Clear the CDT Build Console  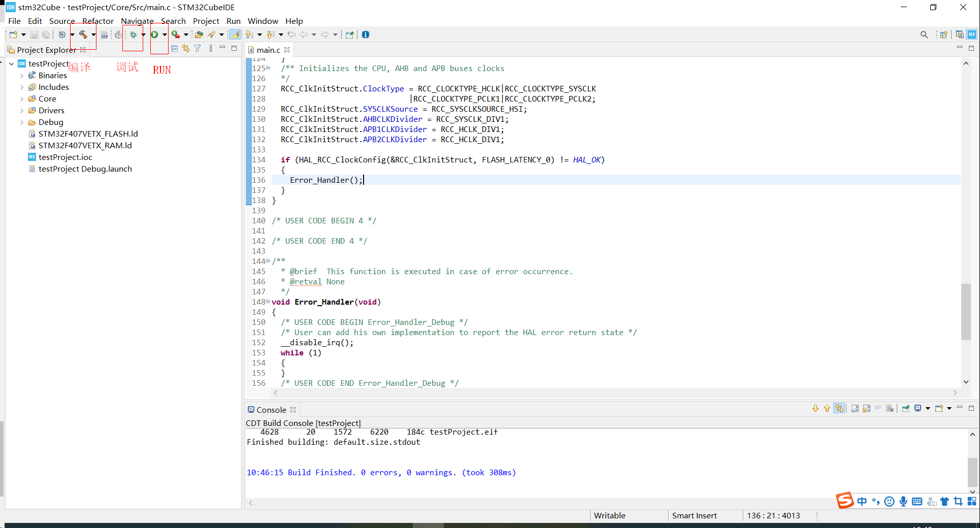click(x=890, y=409)
